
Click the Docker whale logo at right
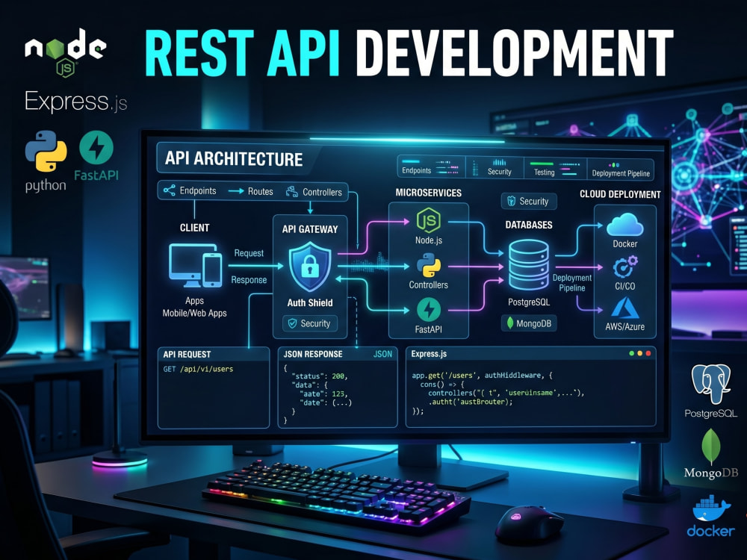[711, 508]
